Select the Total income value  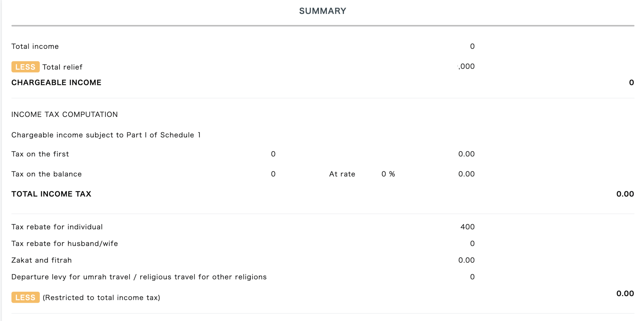(472, 47)
